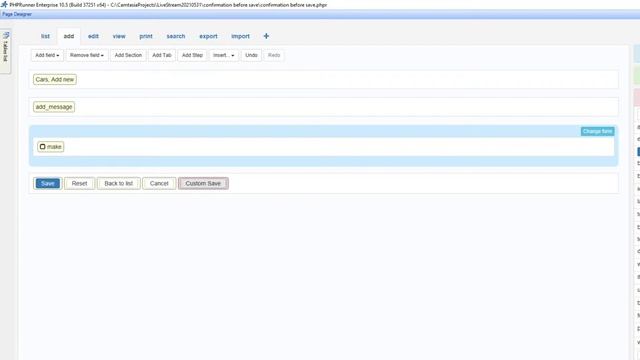Click the Redo button

tap(274, 55)
